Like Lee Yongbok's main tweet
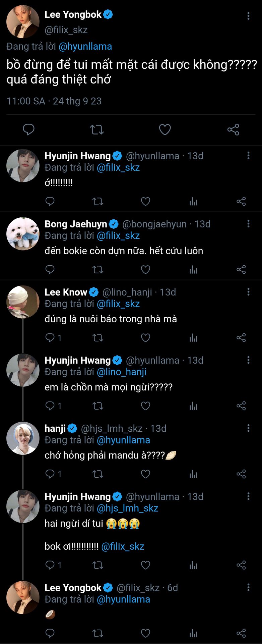This screenshot has height=644, width=262. 165,129
